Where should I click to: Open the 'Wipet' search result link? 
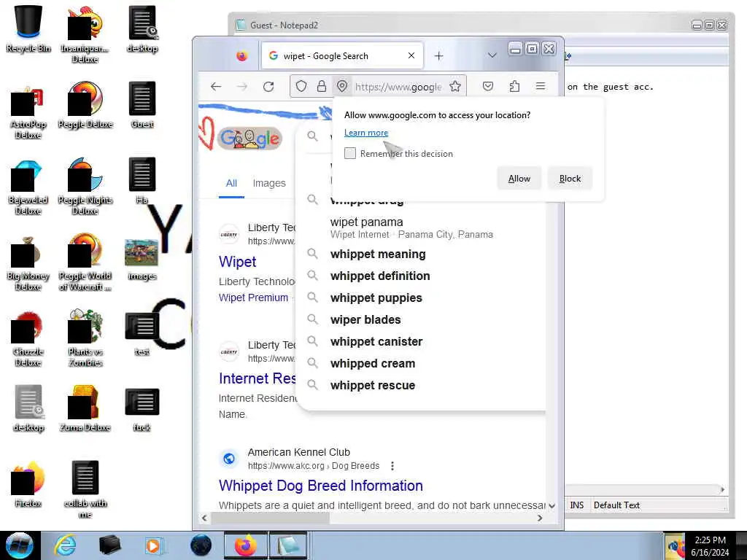[x=237, y=262]
